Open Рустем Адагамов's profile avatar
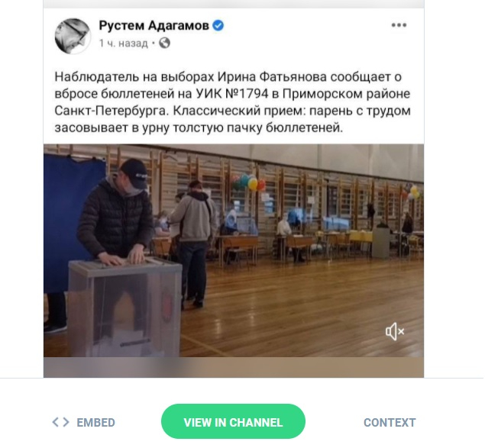Screen dimensions: 485x448 pos(73,36)
